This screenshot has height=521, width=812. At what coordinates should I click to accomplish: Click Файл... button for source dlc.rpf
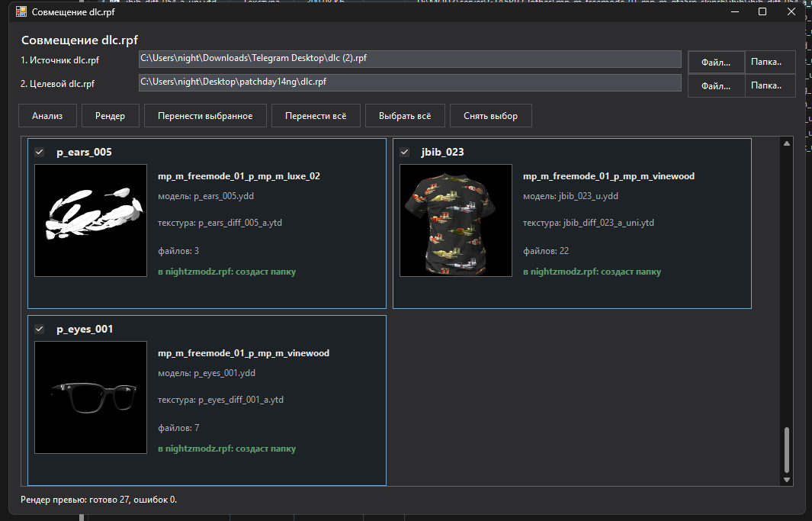coord(716,62)
